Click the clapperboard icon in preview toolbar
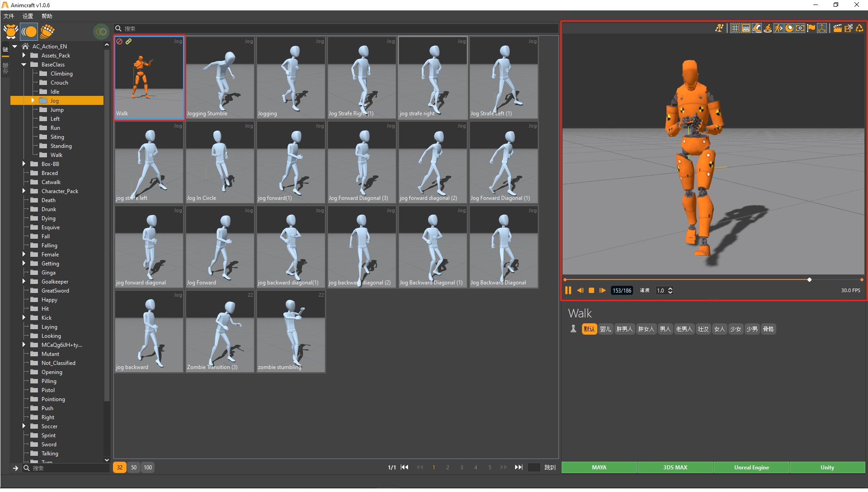This screenshot has width=868, height=492. pyautogui.click(x=837, y=28)
